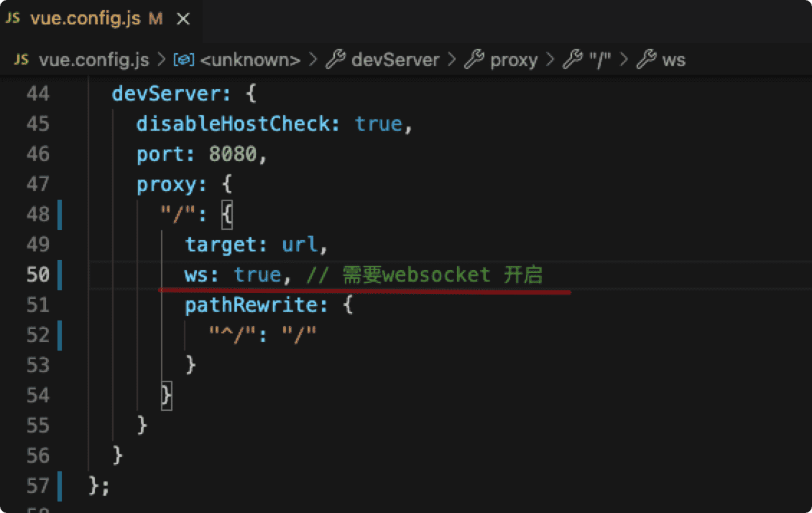Click the chevron between devServer and proxy
This screenshot has width=812, height=513.
click(x=451, y=60)
